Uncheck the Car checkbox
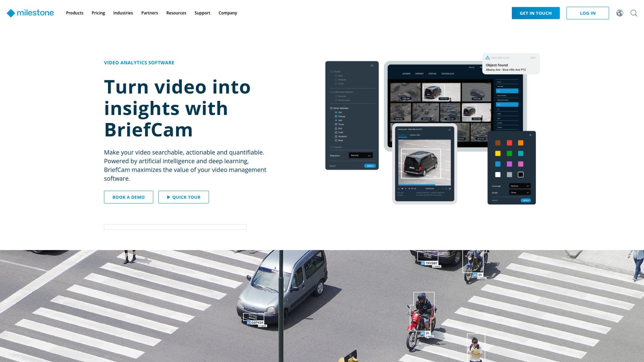The image size is (644, 362). (336, 112)
